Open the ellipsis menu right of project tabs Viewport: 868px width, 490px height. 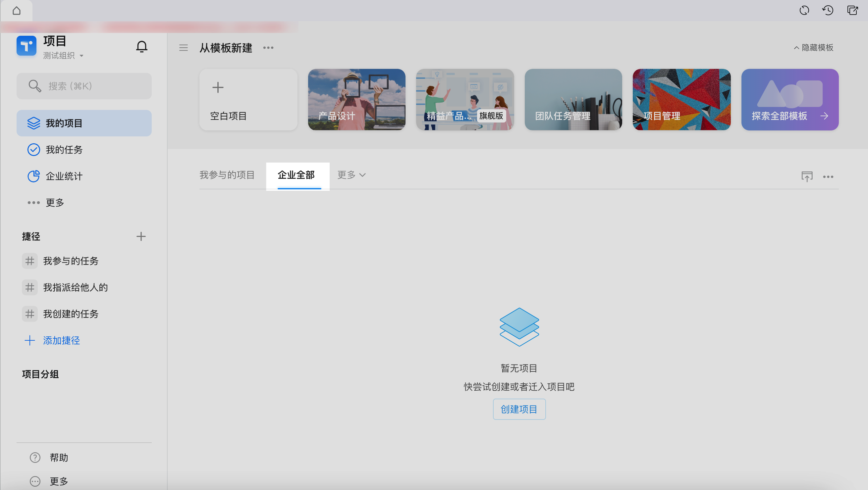click(x=828, y=177)
